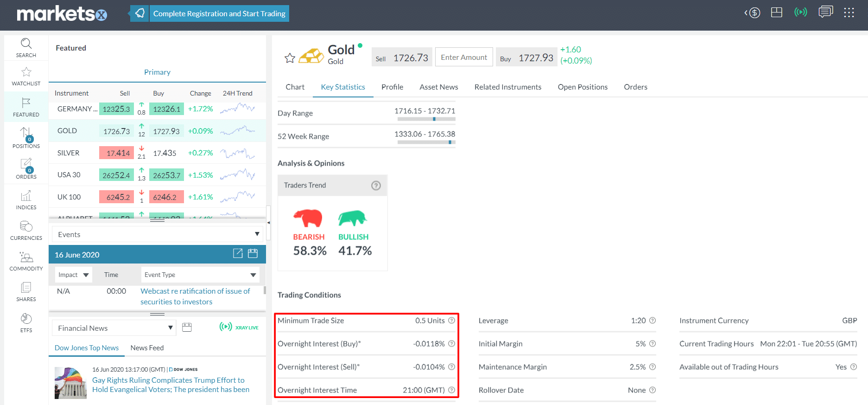Screen dimensions: 868x405
Task: Open calendar icon next to Financial News
Action: click(x=187, y=328)
